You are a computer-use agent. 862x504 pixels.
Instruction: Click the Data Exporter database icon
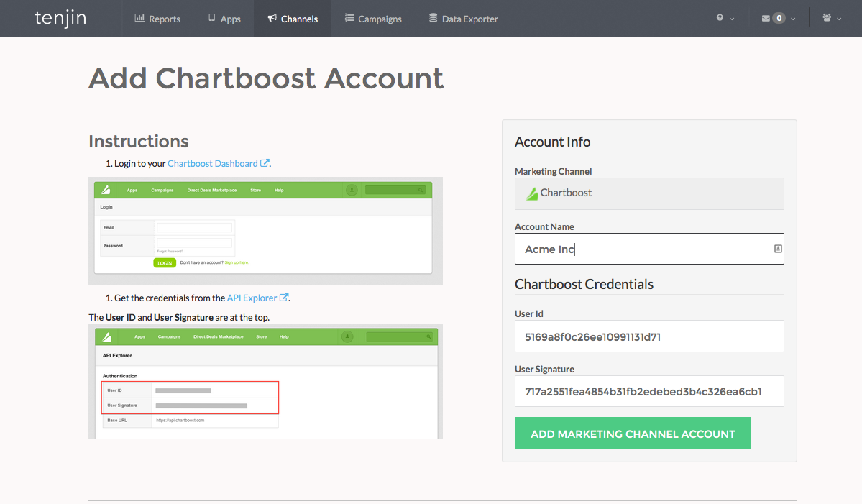[434, 18]
